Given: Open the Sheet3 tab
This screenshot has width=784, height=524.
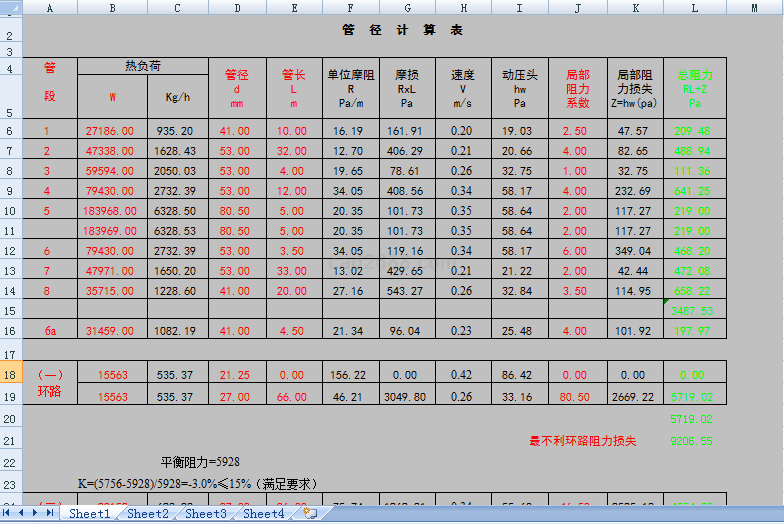Looking at the screenshot, I should coord(205,513).
